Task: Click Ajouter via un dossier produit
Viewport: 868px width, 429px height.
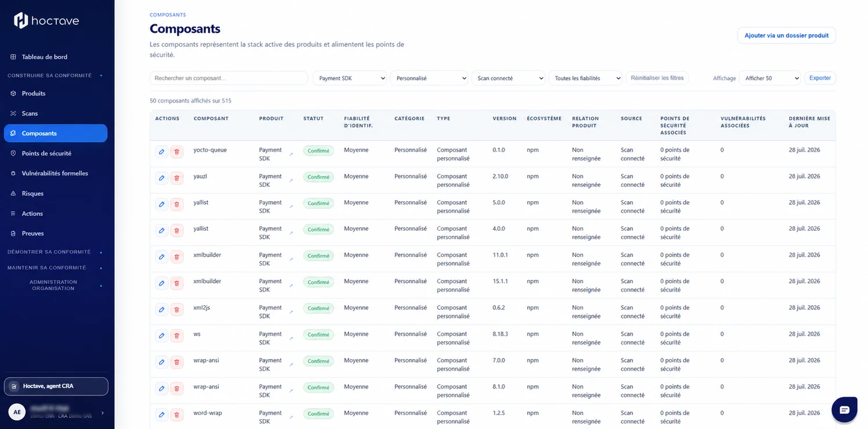Action: [786, 35]
